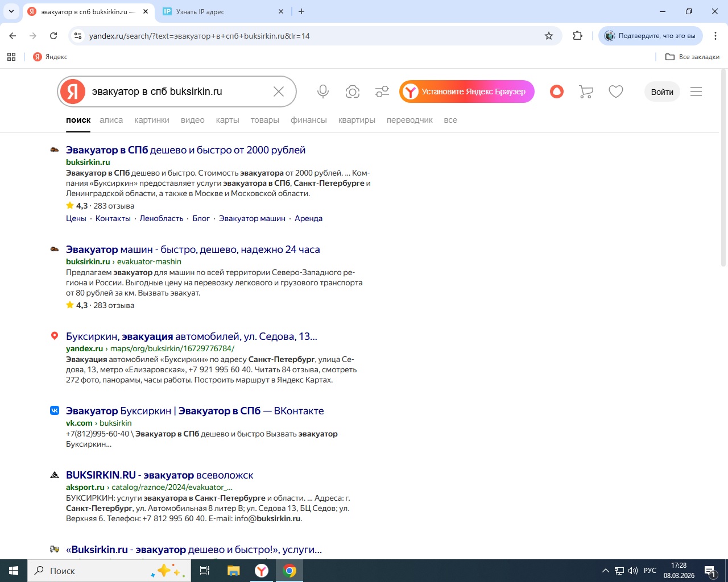Switch keyboard language 'РУС' indicator

tap(650, 571)
